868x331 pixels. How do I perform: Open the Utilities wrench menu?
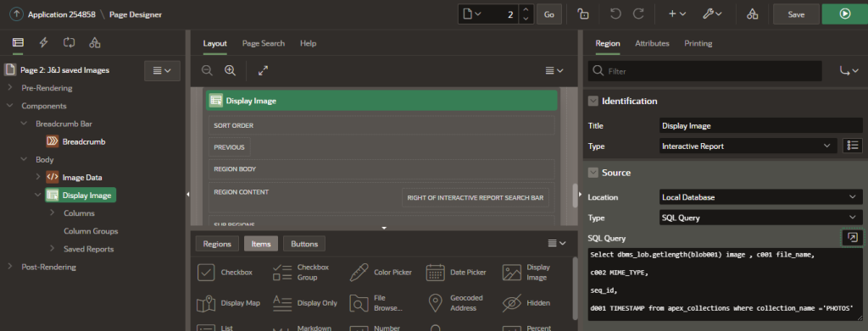711,14
